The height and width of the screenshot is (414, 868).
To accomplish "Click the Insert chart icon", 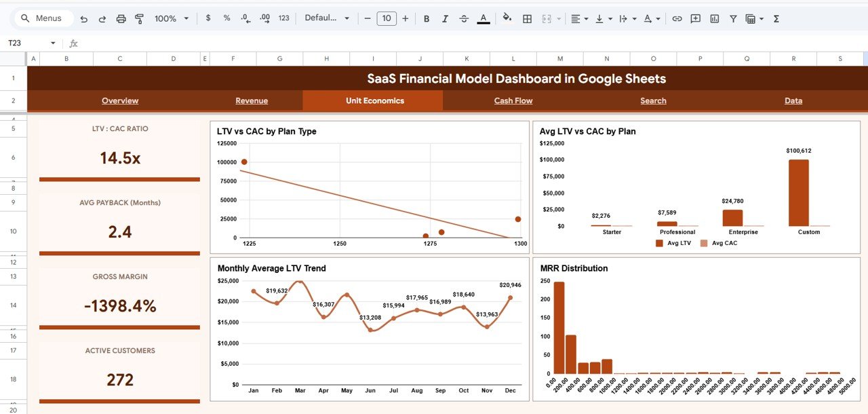I will pyautogui.click(x=714, y=18).
